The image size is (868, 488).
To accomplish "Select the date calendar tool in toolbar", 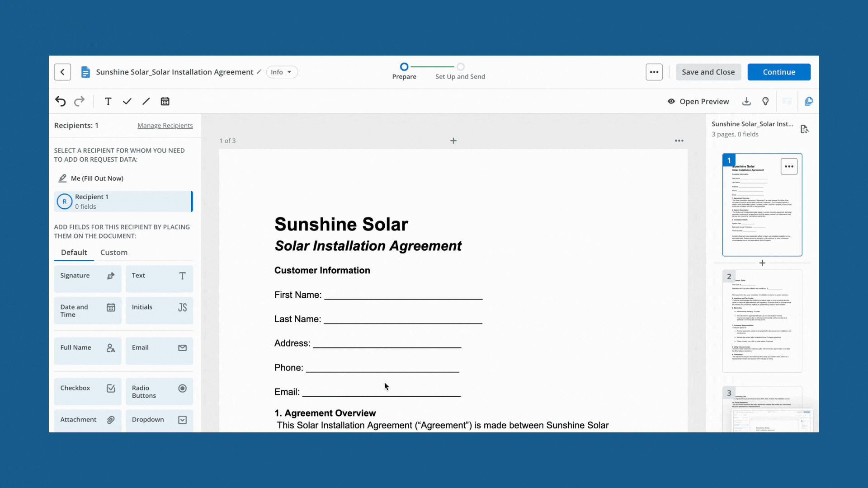I will (165, 101).
